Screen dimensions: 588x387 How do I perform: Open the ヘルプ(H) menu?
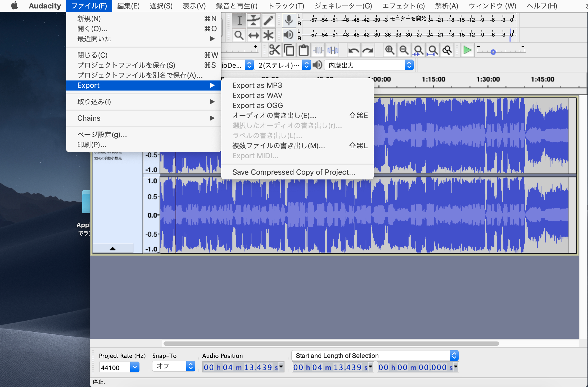tap(542, 6)
